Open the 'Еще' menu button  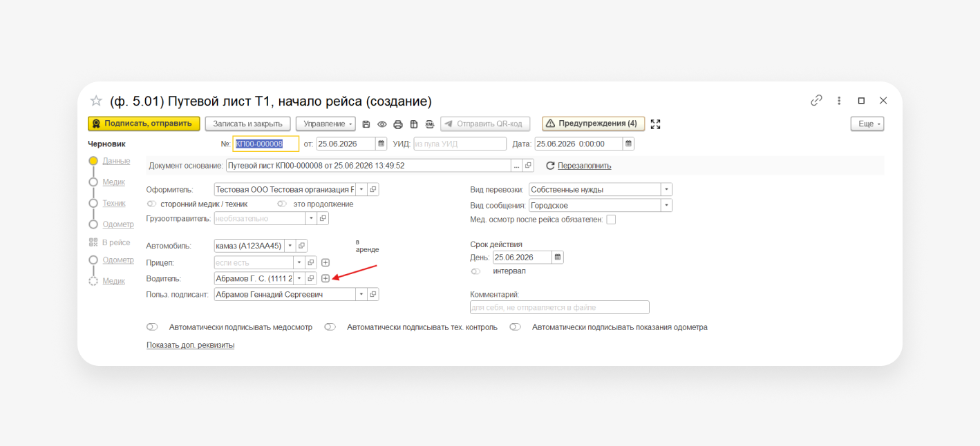point(867,124)
